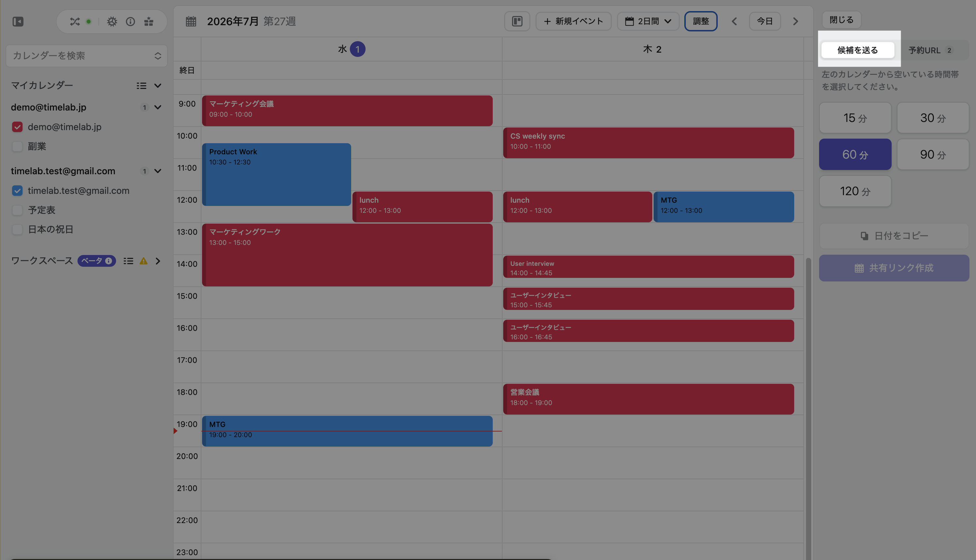Enable the 予定表 calendar checkbox

pos(17,211)
